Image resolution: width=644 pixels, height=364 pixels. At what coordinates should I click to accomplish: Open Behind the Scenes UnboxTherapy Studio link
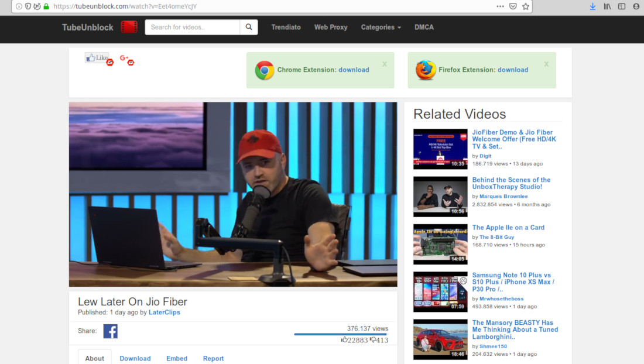pyautogui.click(x=511, y=183)
